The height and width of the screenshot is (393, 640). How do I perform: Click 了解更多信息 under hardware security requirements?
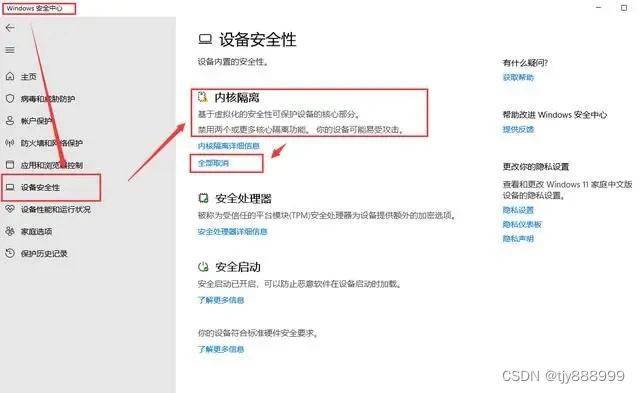coord(221,349)
